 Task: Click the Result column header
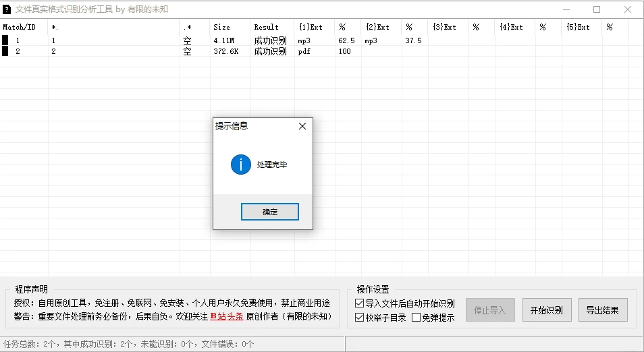[x=266, y=27]
